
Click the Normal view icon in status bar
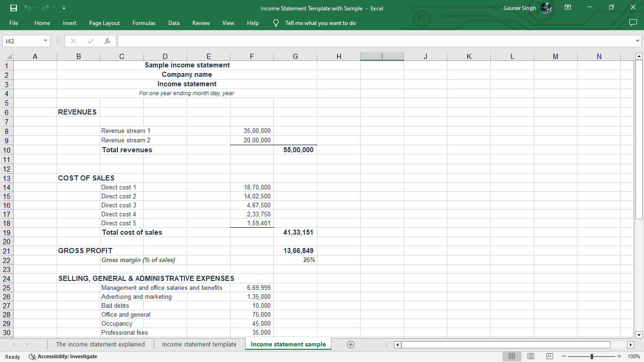coord(512,356)
